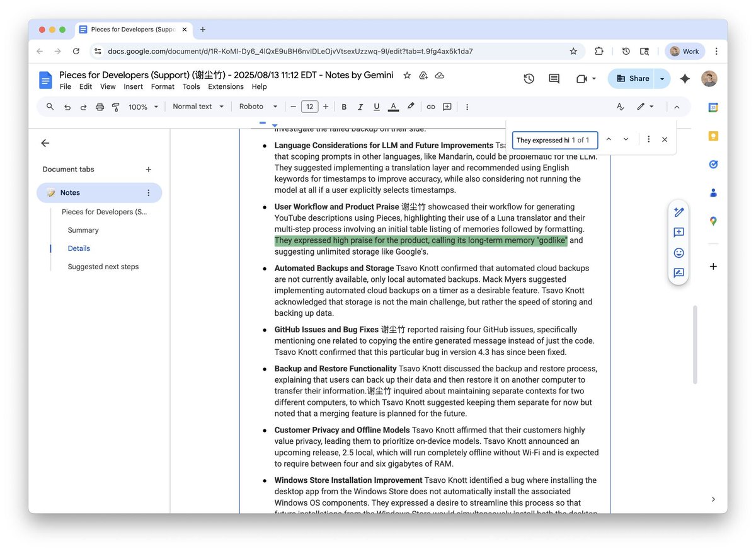
Task: Add comment from floating side panel
Action: [679, 233]
